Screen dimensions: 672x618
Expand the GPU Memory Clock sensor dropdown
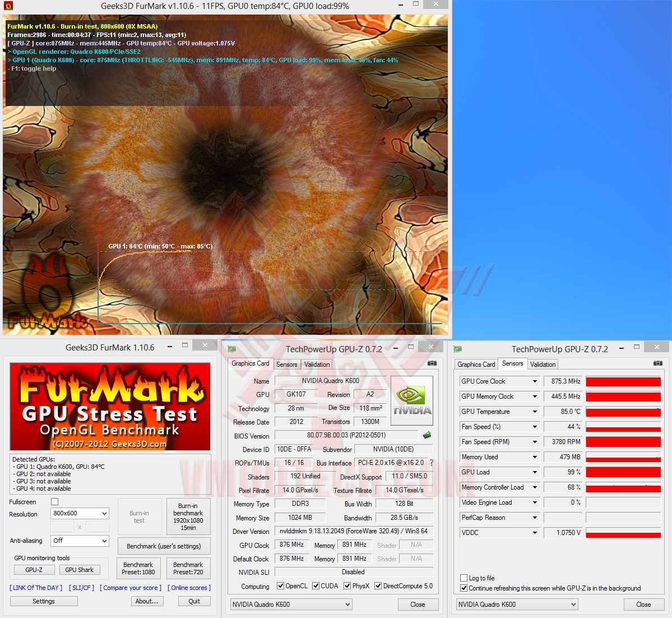(x=535, y=396)
